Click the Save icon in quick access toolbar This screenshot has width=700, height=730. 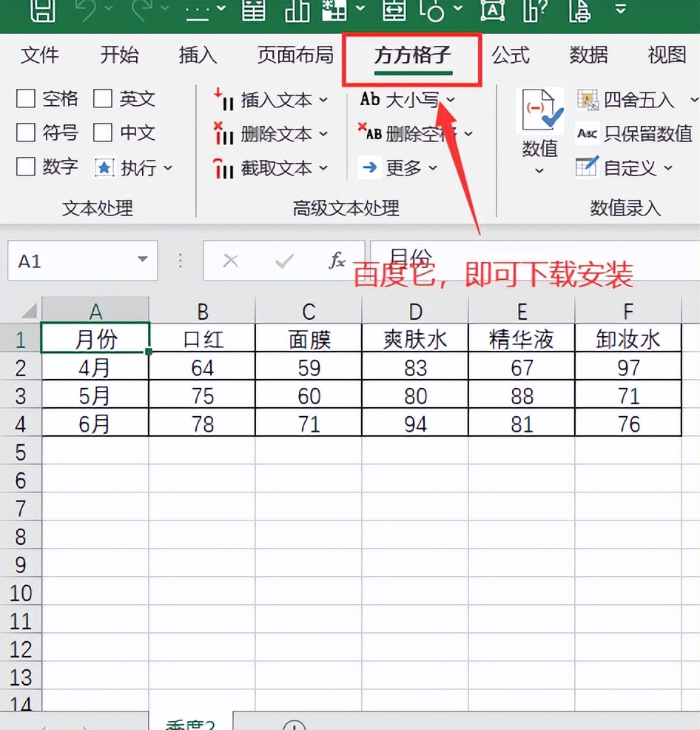pyautogui.click(x=41, y=9)
